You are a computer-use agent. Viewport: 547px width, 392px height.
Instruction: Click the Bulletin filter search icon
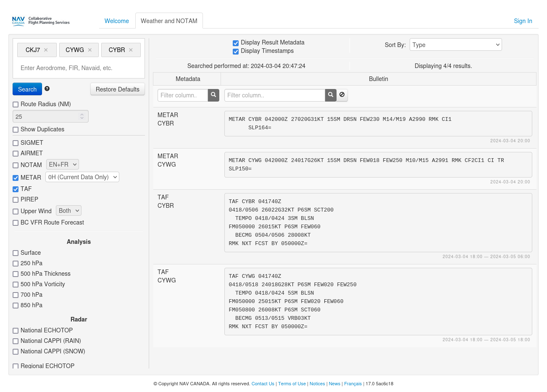click(331, 95)
